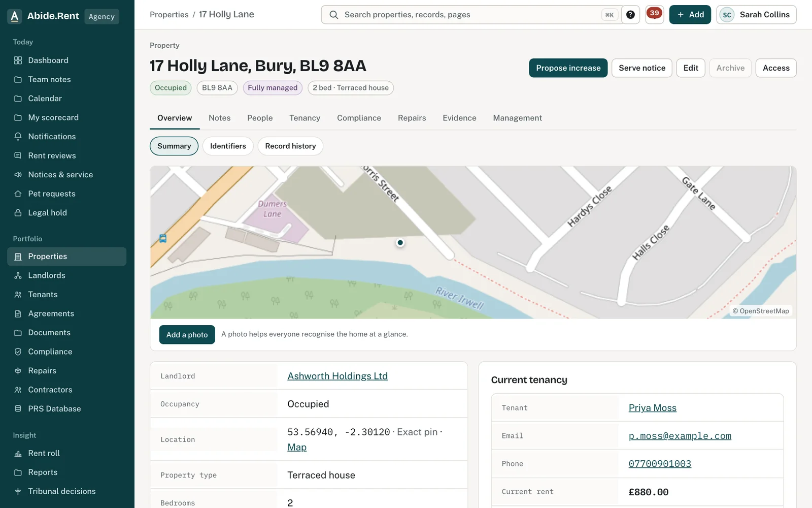Click the Abide.Rent logo icon
Screen dimensions: 812x508
pos(15,16)
